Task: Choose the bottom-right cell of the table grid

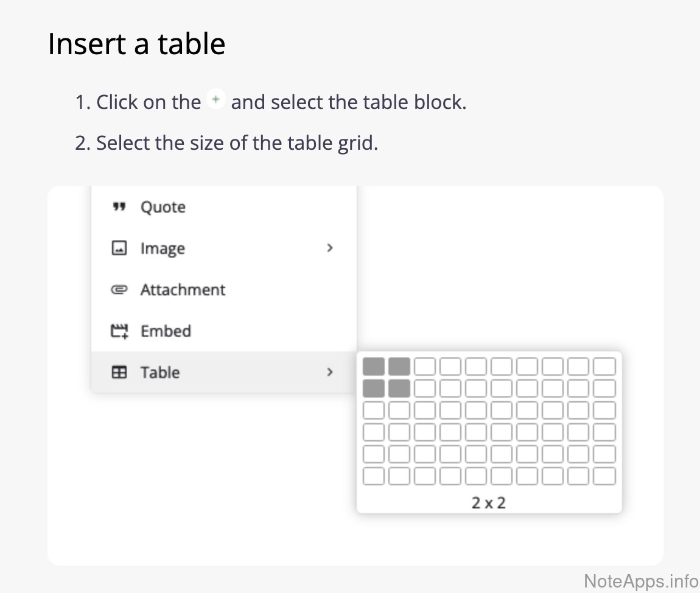Action: point(604,476)
